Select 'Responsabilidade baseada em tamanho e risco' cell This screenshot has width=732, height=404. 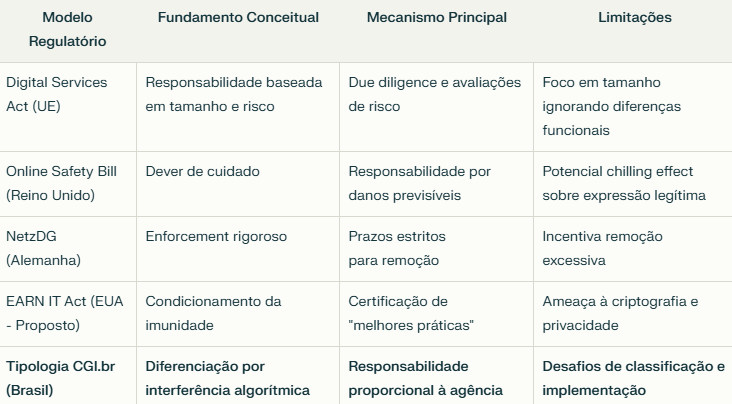238,107
